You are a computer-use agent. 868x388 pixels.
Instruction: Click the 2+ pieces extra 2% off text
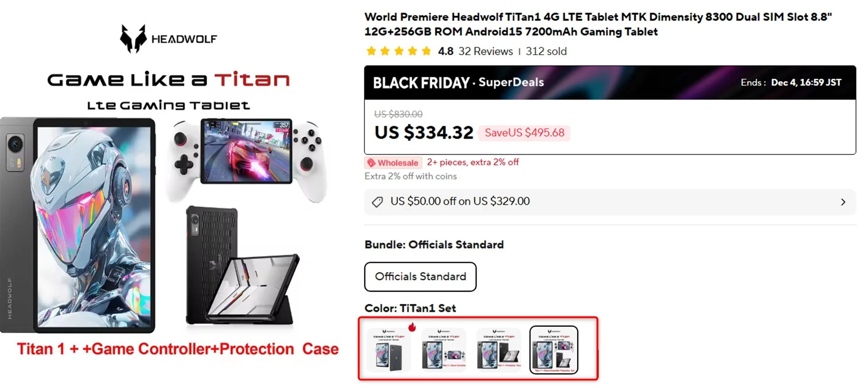pyautogui.click(x=472, y=162)
